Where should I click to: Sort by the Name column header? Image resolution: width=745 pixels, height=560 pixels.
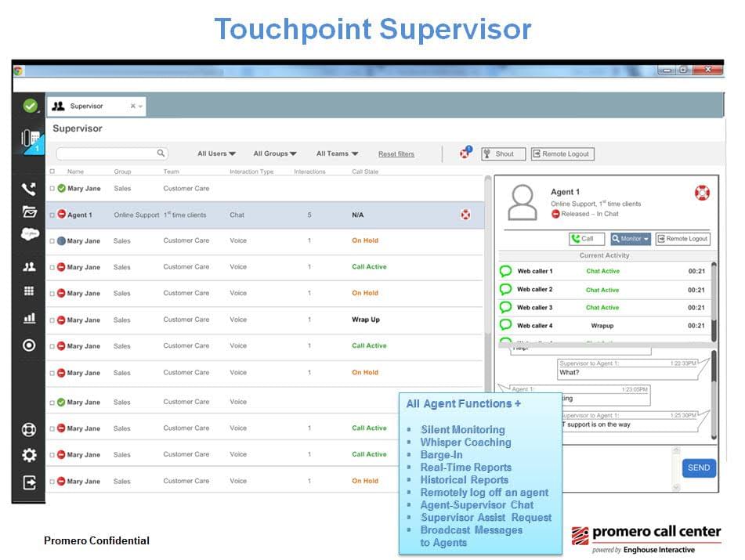tap(75, 172)
